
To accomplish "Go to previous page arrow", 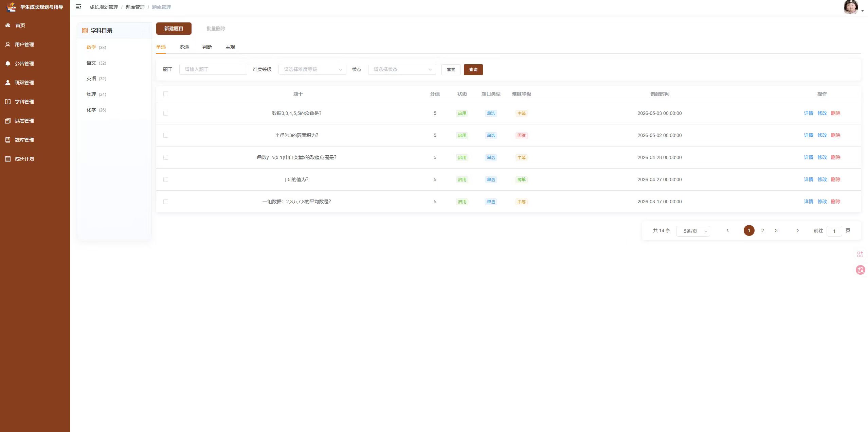I will (727, 230).
